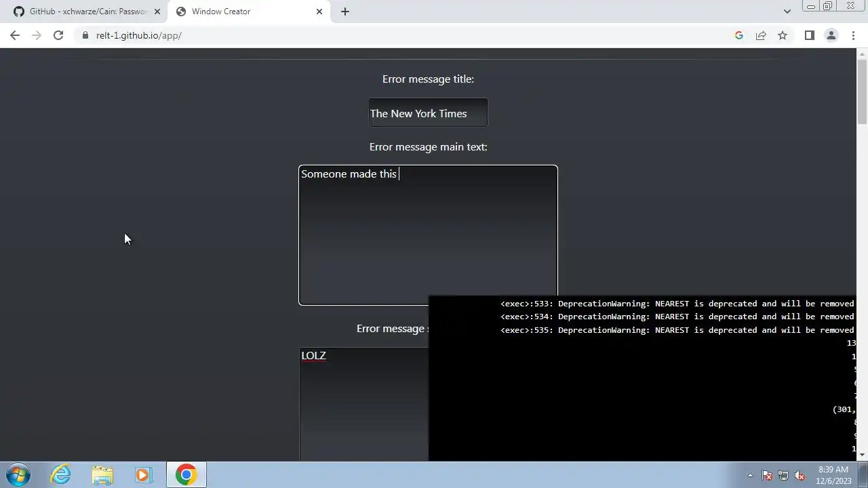Edit the error message title field

point(428,113)
